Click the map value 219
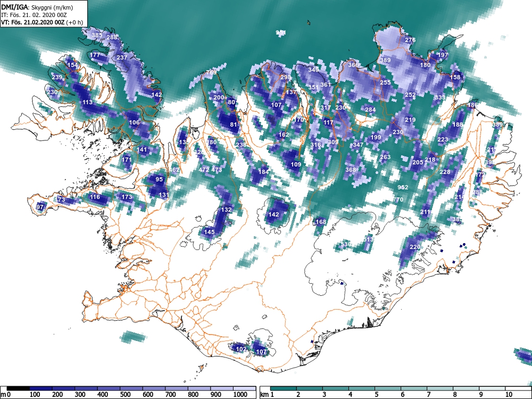 410,119
